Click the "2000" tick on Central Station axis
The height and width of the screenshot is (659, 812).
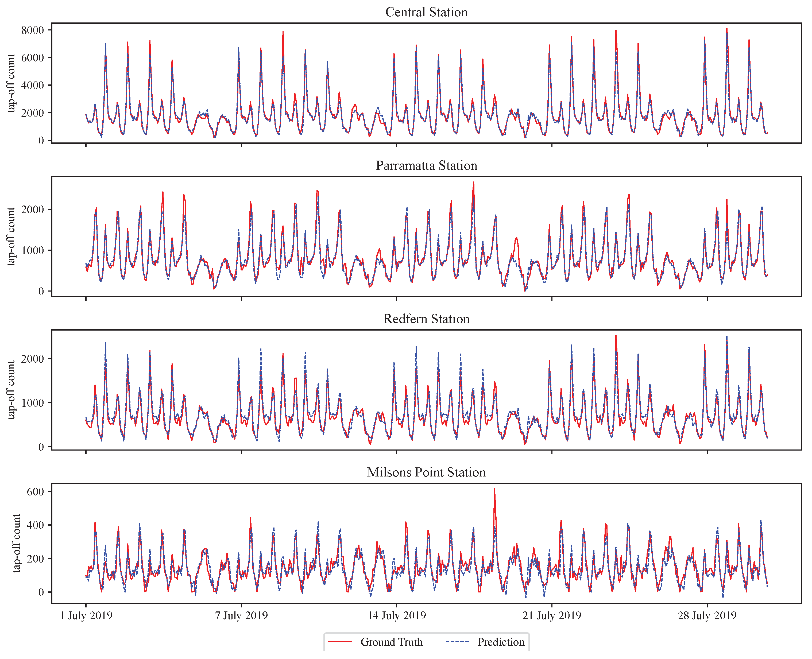(x=33, y=113)
